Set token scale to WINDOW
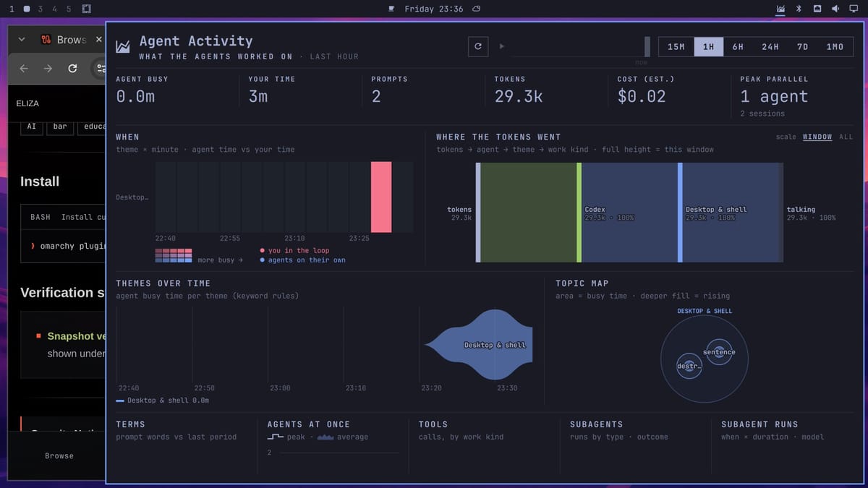 coord(817,137)
